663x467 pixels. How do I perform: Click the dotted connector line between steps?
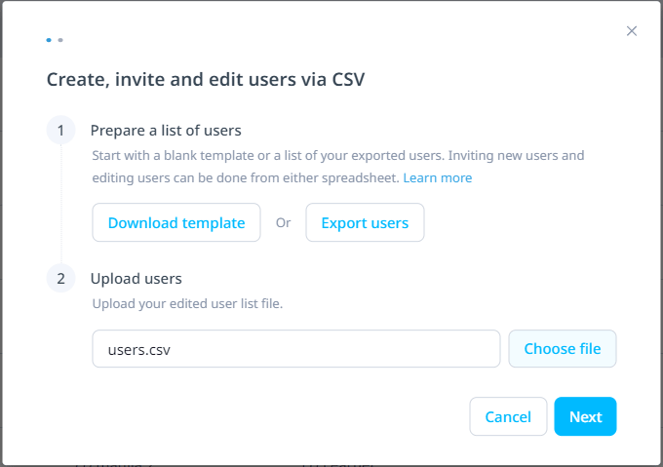click(61, 204)
